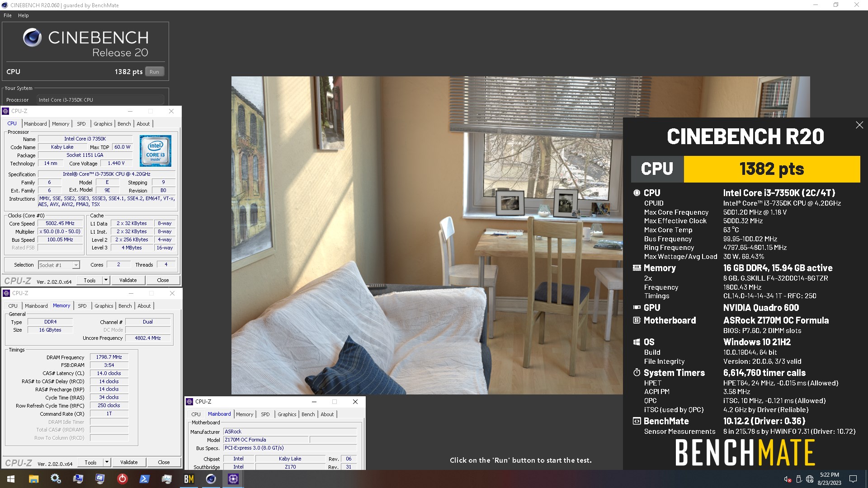Click the System Timers stopwatch icon

tap(637, 373)
